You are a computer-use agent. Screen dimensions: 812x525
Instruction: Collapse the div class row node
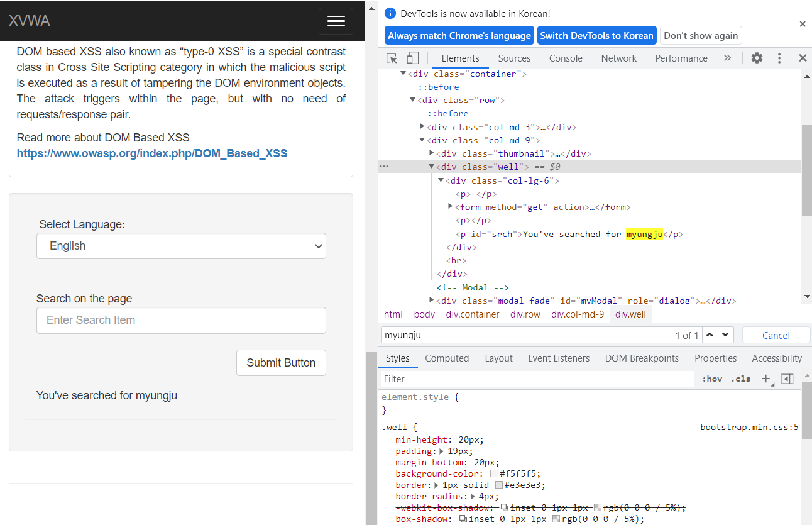point(413,100)
